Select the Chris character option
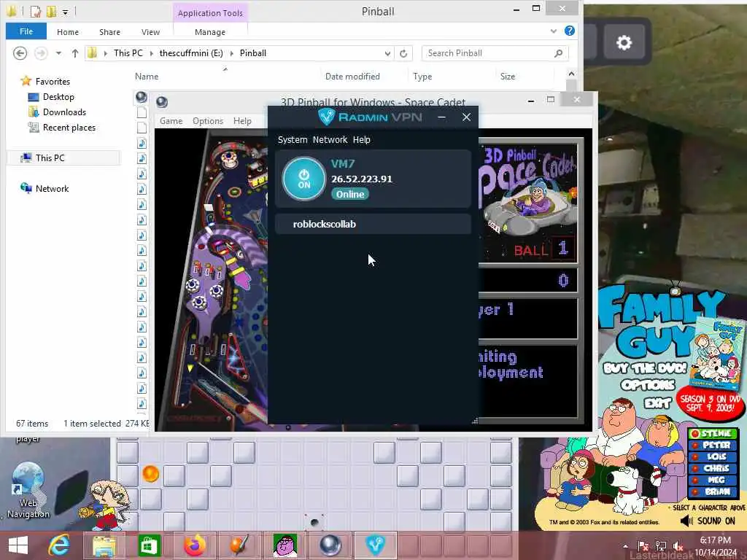Screen dimensions: 747x560 point(712,468)
